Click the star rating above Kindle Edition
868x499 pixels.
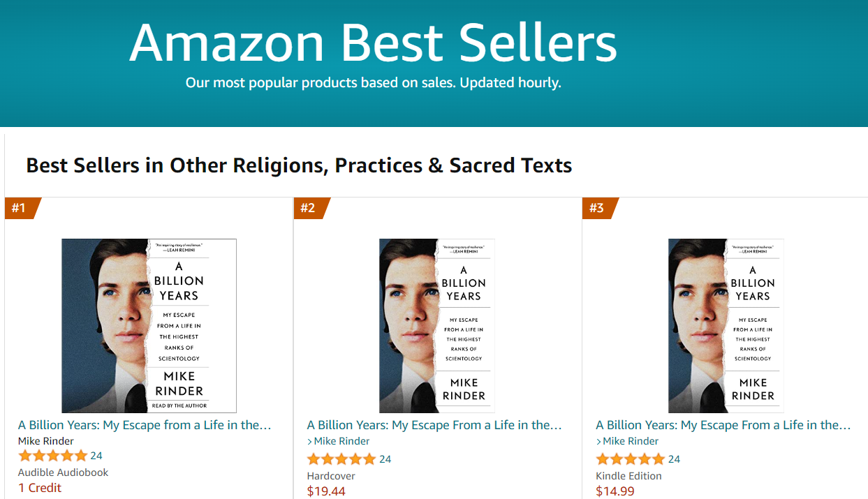click(x=631, y=459)
